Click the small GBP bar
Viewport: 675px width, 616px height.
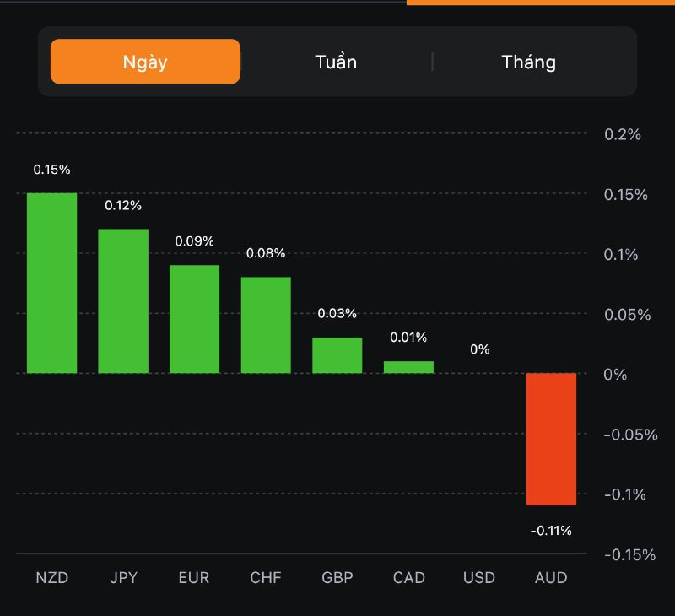click(337, 355)
